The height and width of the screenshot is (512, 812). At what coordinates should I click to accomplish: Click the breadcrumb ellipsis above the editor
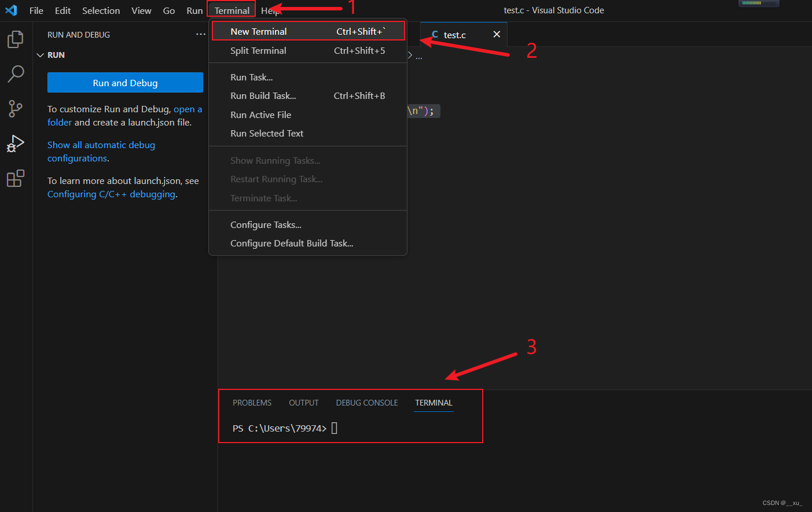click(419, 57)
